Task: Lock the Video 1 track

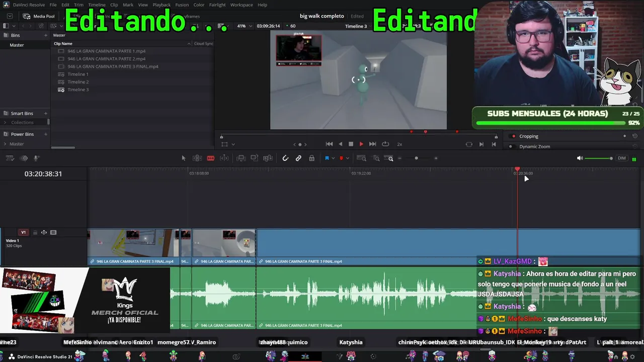Action: (35, 233)
